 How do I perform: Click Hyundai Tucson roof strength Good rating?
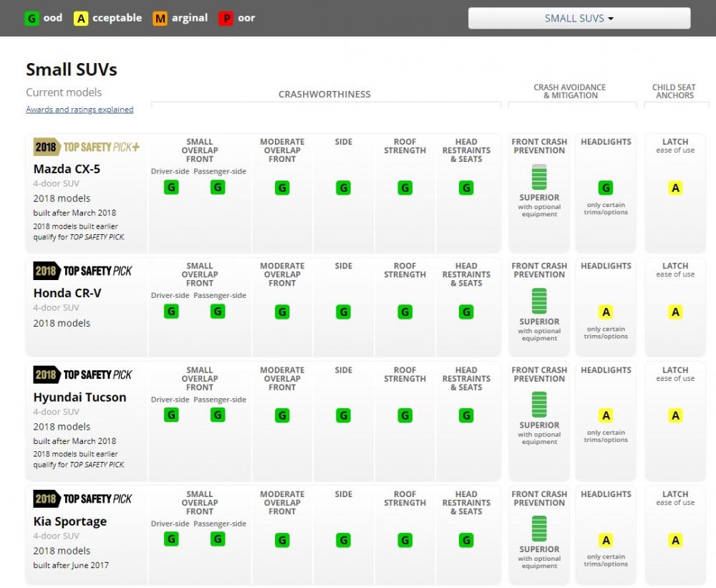pyautogui.click(x=405, y=415)
